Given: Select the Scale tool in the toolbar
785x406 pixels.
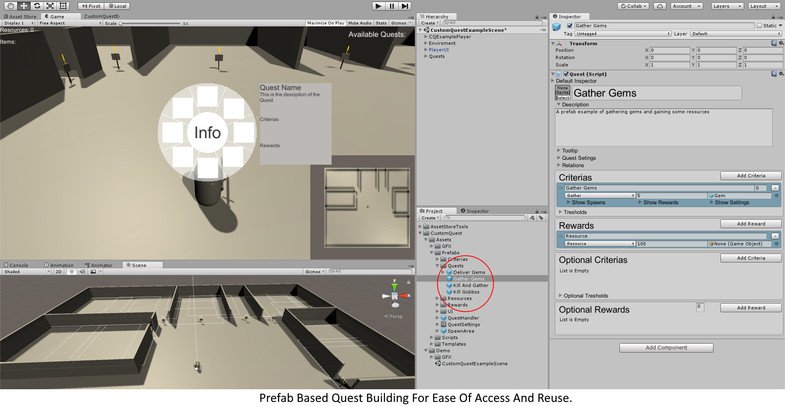Looking at the screenshot, I should 50,6.
